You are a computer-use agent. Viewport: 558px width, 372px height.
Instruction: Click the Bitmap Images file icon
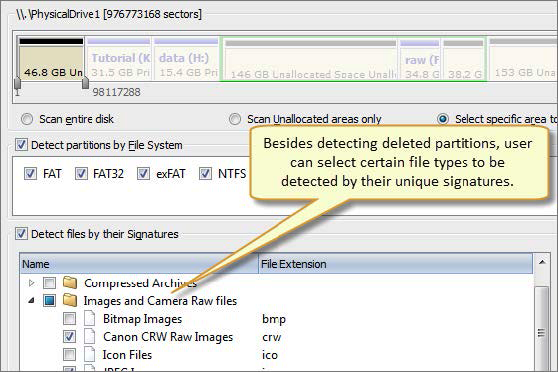90,318
